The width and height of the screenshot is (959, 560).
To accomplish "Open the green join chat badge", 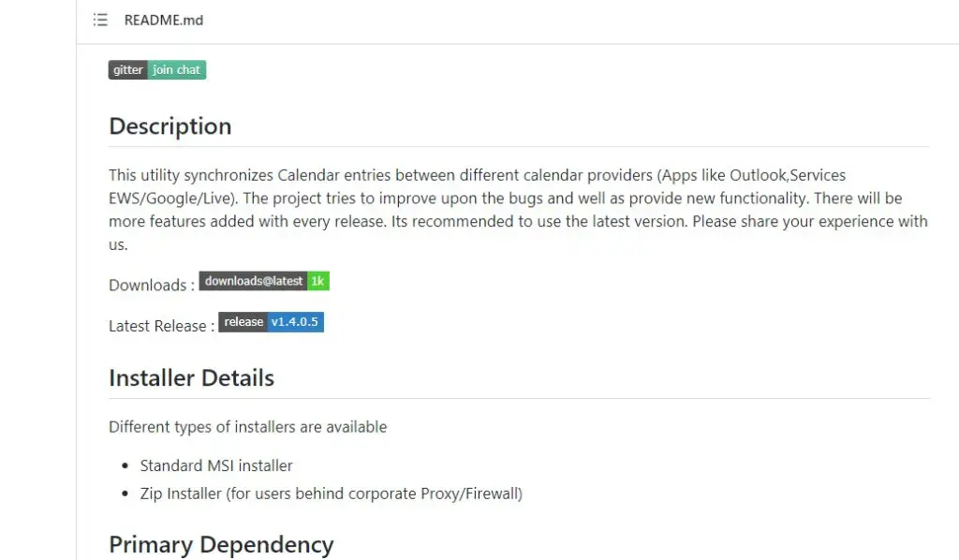I will (x=177, y=69).
